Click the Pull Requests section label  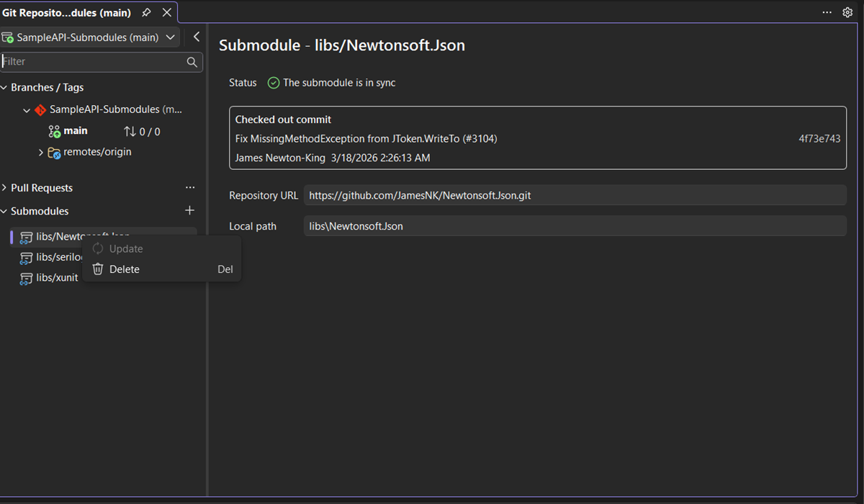[42, 188]
